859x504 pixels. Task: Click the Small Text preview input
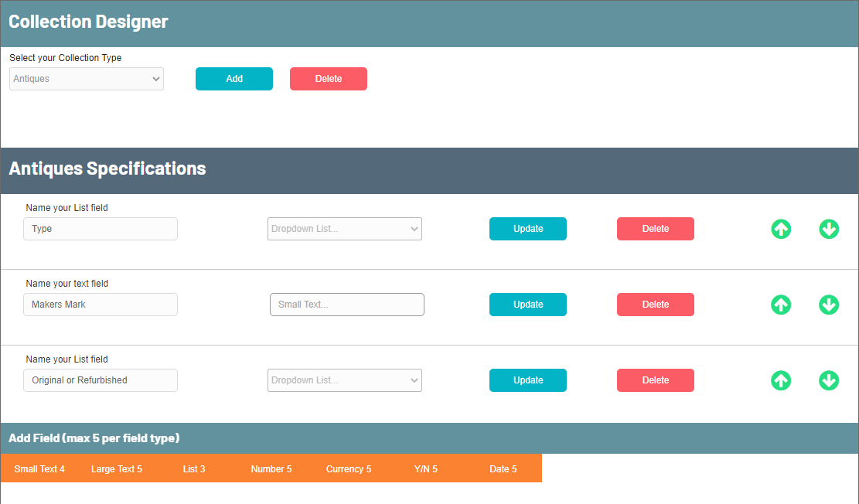click(x=347, y=305)
